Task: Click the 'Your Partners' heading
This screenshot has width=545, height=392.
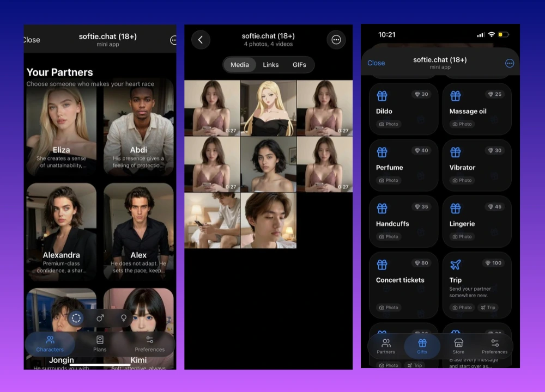Action: [60, 72]
